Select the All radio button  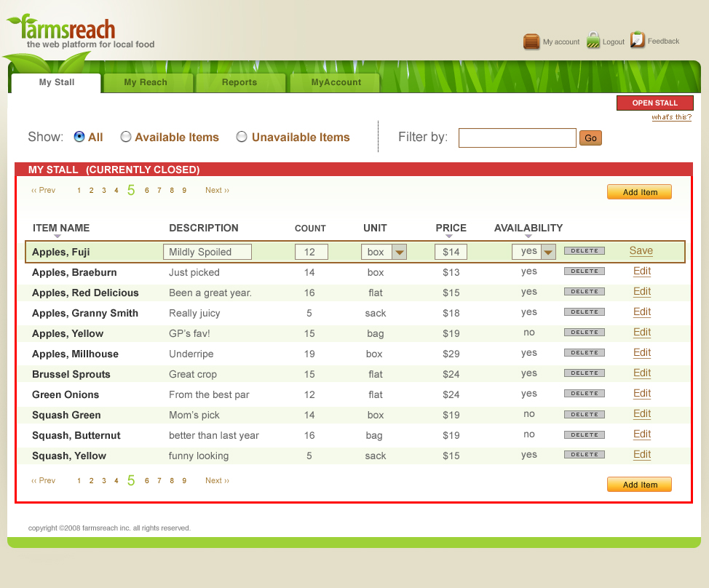pyautogui.click(x=79, y=137)
